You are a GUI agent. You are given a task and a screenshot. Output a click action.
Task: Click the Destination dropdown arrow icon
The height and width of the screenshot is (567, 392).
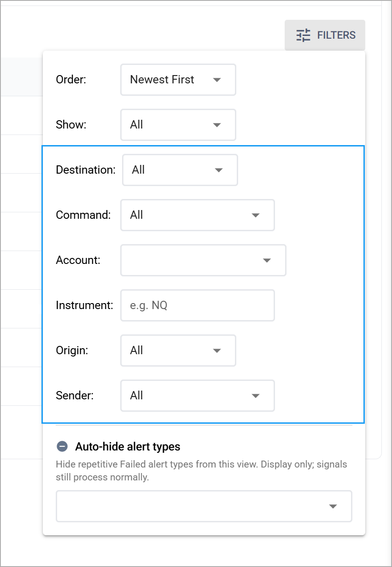(x=219, y=170)
